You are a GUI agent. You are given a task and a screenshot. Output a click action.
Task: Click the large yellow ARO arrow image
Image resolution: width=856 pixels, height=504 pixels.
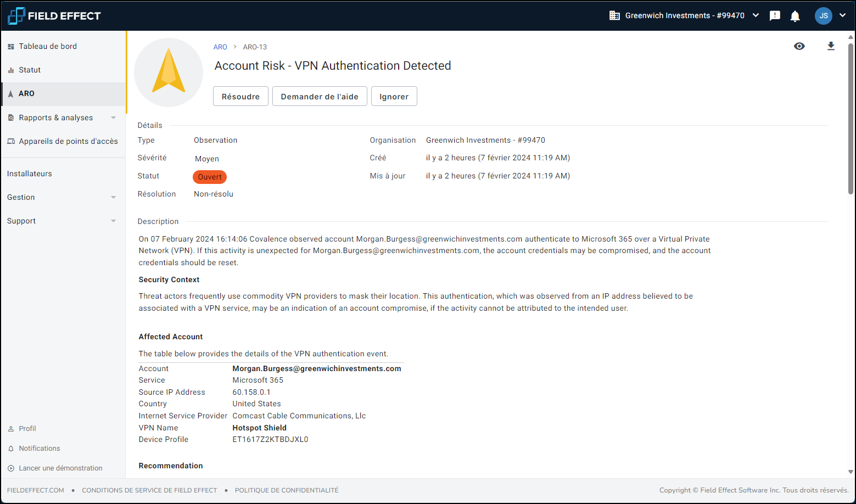click(169, 72)
